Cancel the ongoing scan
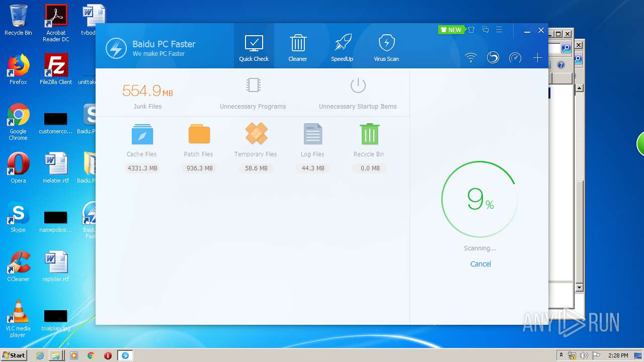This screenshot has width=644, height=362. (x=480, y=264)
